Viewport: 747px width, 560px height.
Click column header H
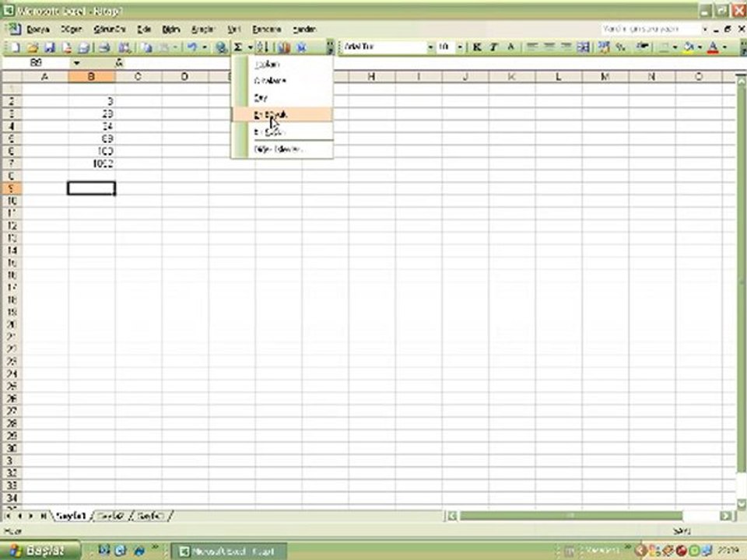(372, 77)
